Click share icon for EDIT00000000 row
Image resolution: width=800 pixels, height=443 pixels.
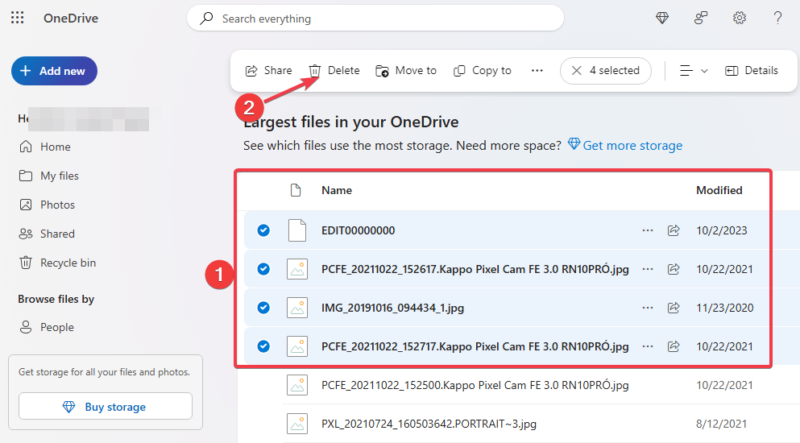673,230
